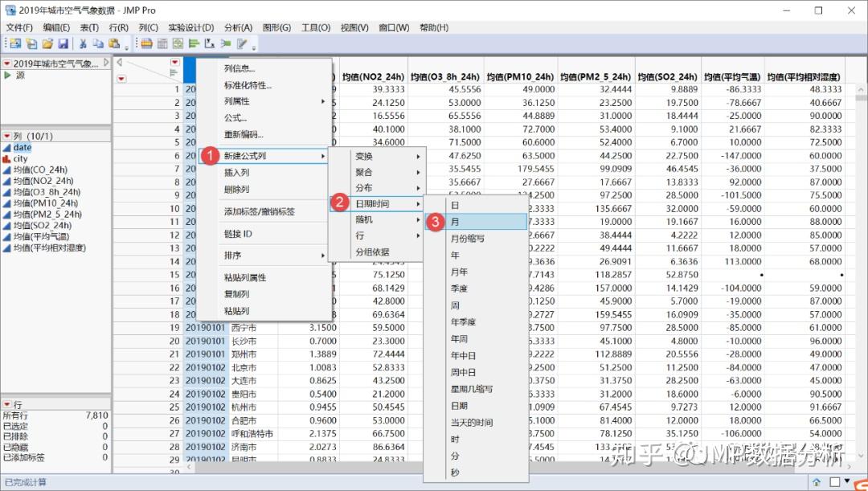Save the data table using the save icon
This screenshot has width=868, height=491.
[x=64, y=44]
